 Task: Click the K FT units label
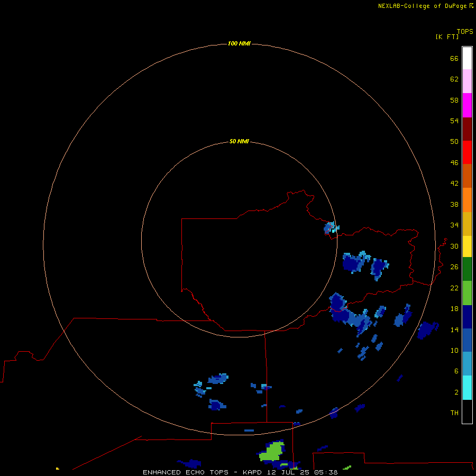[447, 36]
